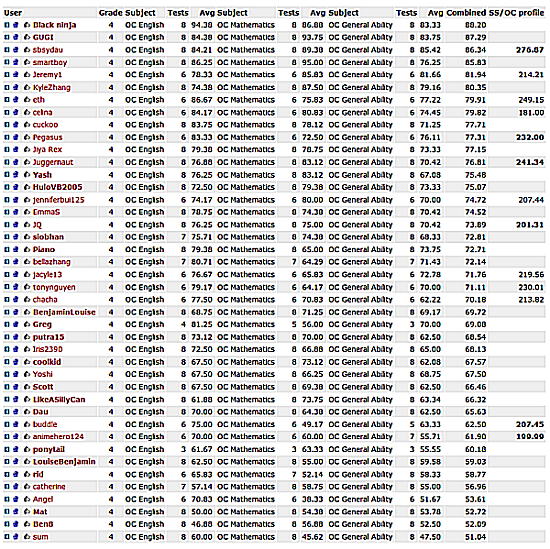
Task: Open the catherine user link
Action: coord(49,486)
